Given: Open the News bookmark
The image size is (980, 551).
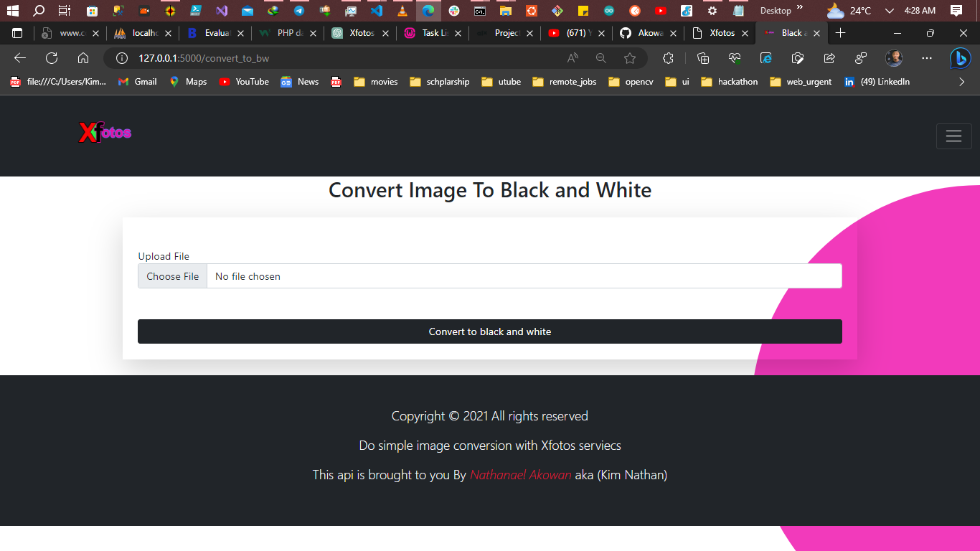Looking at the screenshot, I should [x=299, y=82].
